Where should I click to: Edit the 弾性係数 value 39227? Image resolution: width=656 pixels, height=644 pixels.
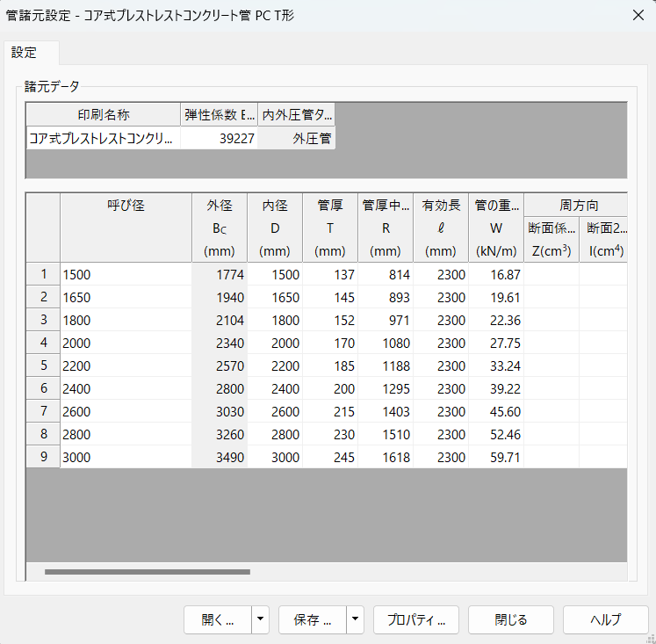click(x=220, y=138)
